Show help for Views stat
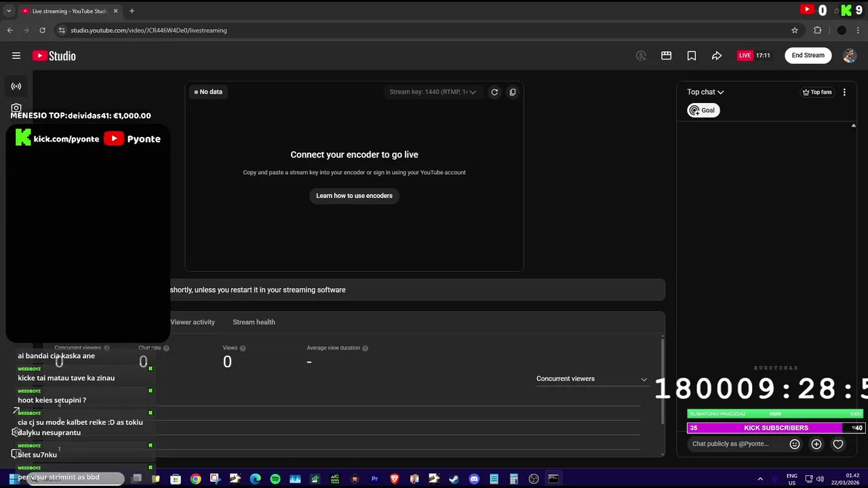This screenshot has height=488, width=868. tap(243, 348)
